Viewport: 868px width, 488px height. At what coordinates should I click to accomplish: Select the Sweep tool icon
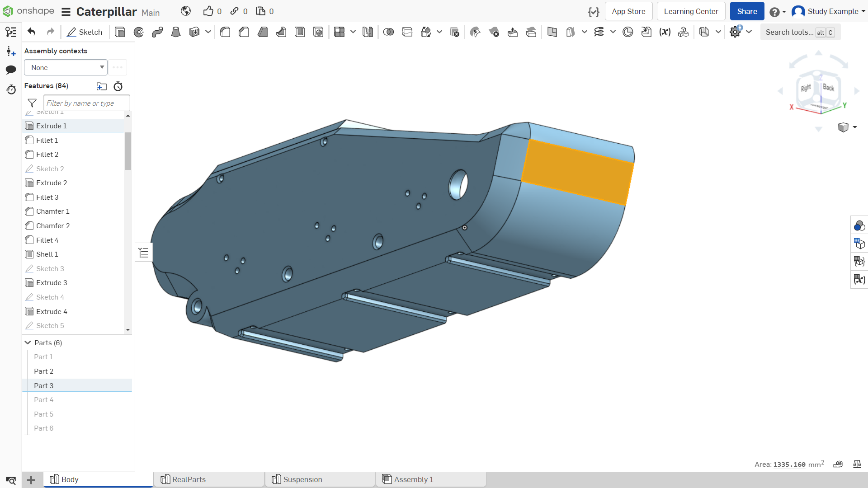coord(157,32)
